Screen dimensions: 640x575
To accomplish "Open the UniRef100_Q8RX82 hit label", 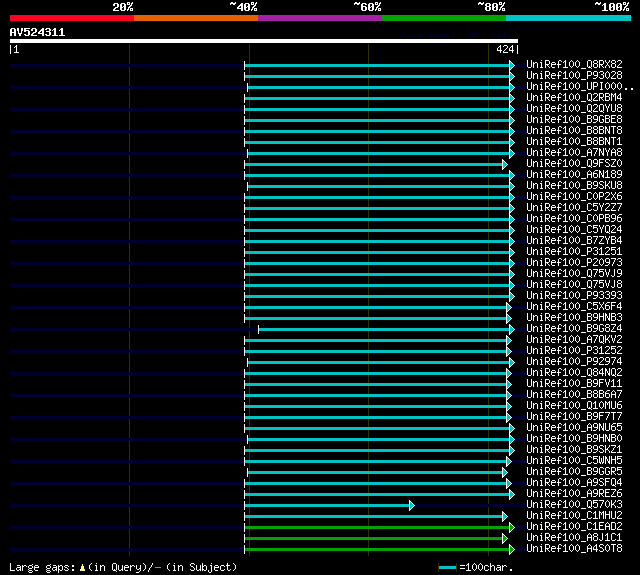I will coord(574,64).
